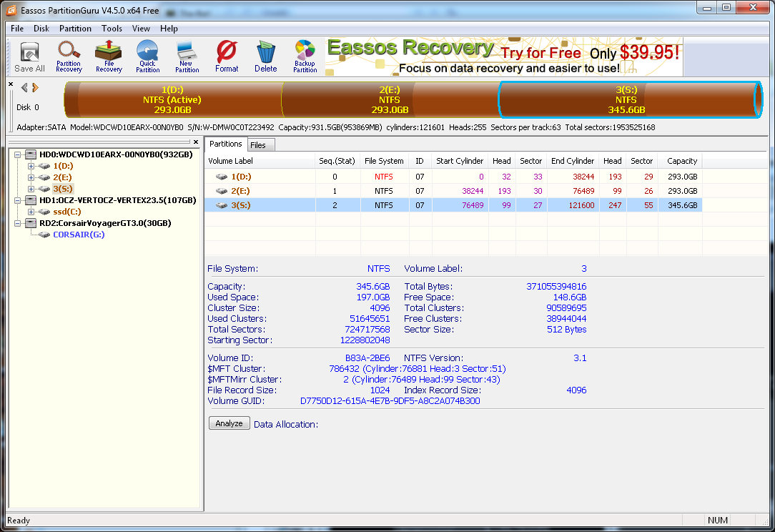
Task: Expand the 1(D:) tree node
Action: click(x=31, y=166)
